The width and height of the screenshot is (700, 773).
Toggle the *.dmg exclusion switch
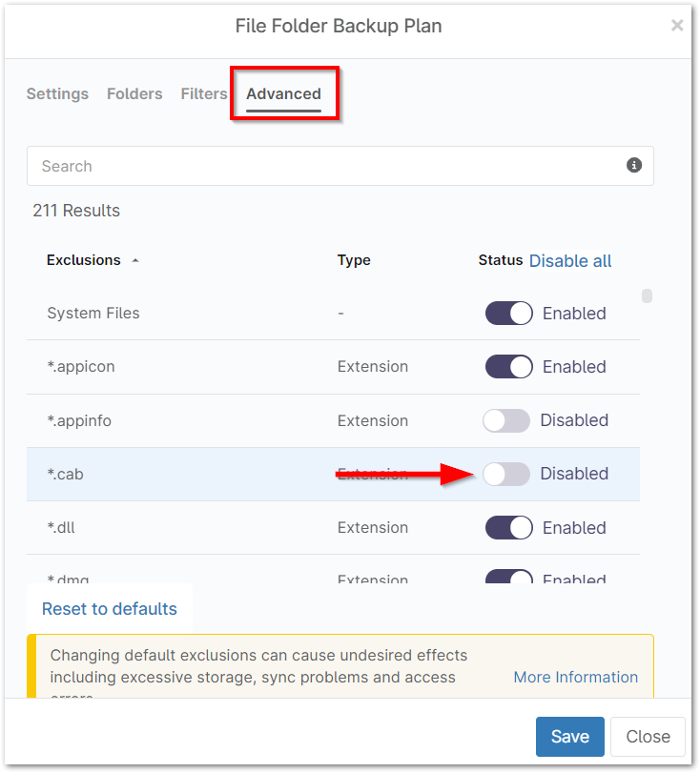click(508, 578)
